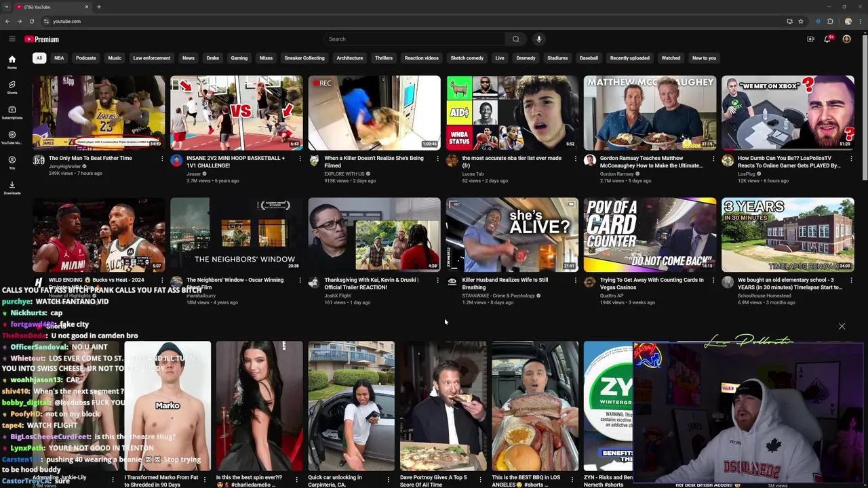Click the YouTube Premium logo
Viewport: 868px width, 488px height.
[42, 39]
